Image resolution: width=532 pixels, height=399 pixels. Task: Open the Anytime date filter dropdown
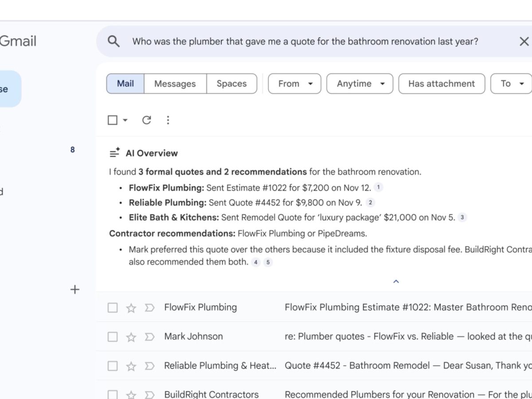pos(360,84)
